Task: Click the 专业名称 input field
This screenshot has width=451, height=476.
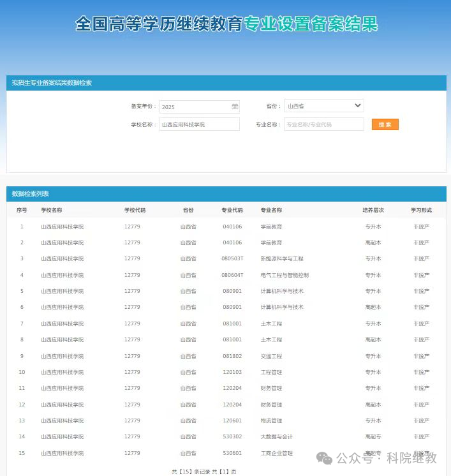Action: (323, 124)
